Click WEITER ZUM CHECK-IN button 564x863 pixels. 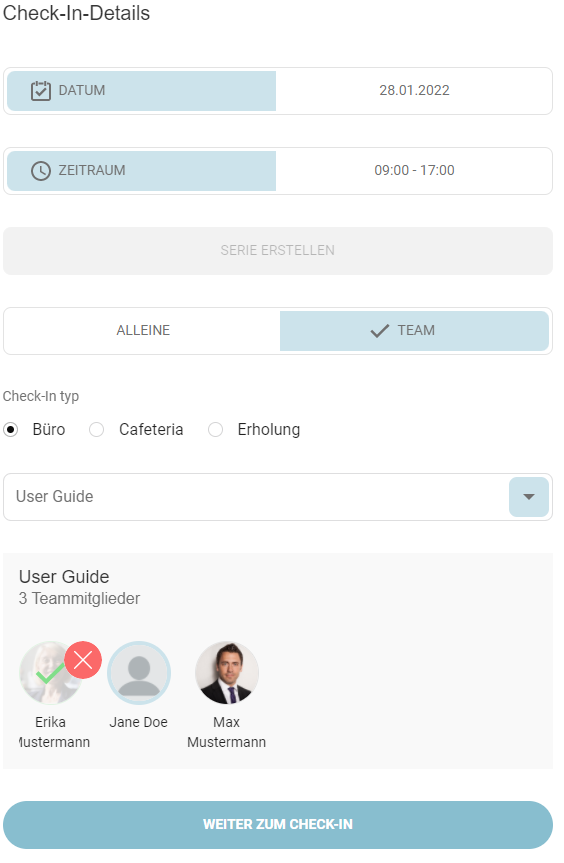pyautogui.click(x=278, y=824)
